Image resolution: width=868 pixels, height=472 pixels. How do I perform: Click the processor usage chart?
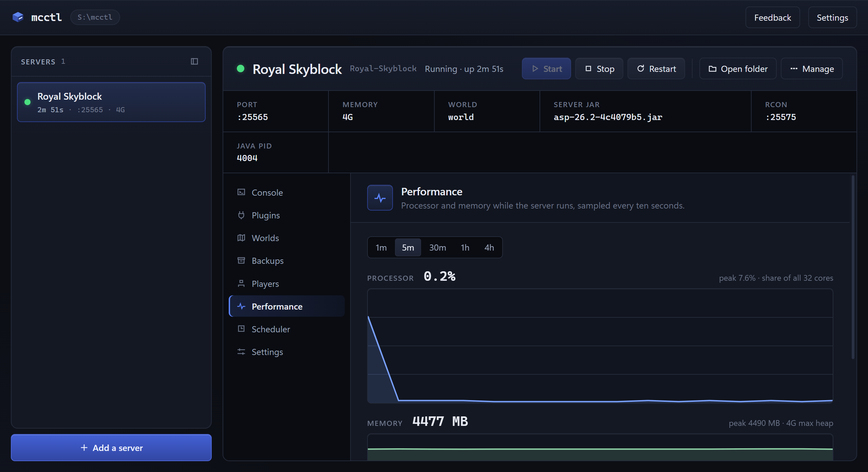[600, 346]
